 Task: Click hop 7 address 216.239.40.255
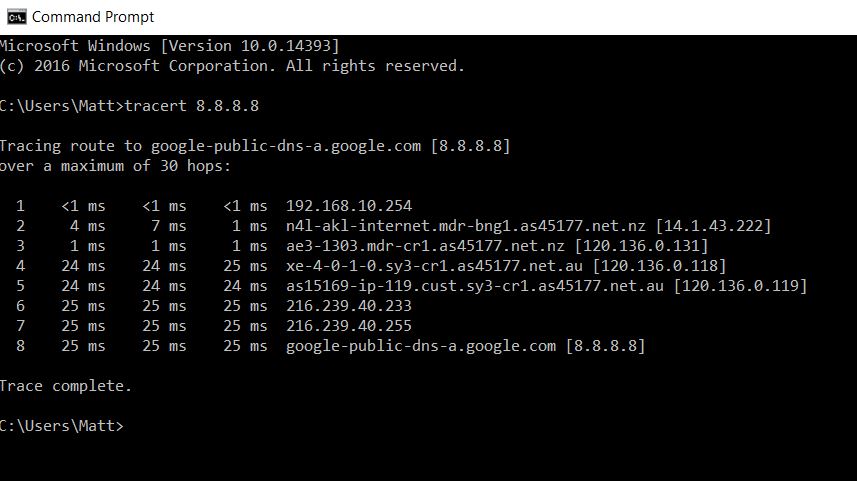click(348, 326)
